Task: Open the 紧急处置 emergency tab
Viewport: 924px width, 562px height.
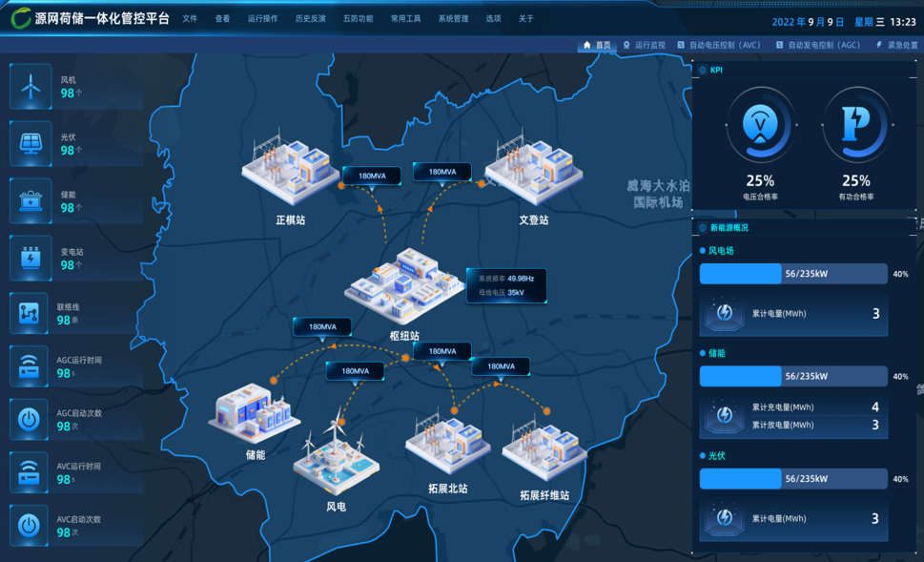Action: click(x=897, y=45)
